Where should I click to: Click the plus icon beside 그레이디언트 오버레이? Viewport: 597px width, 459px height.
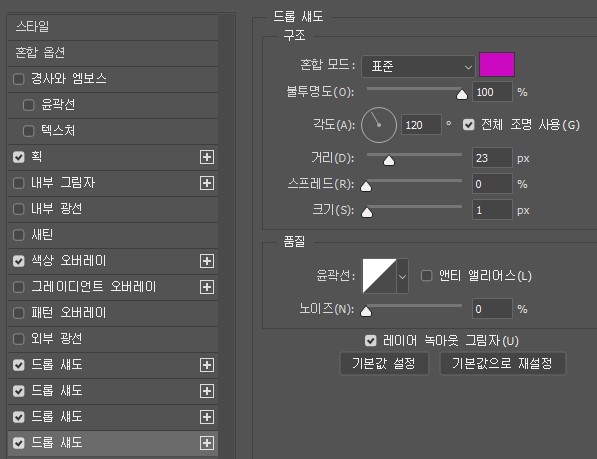tap(207, 287)
